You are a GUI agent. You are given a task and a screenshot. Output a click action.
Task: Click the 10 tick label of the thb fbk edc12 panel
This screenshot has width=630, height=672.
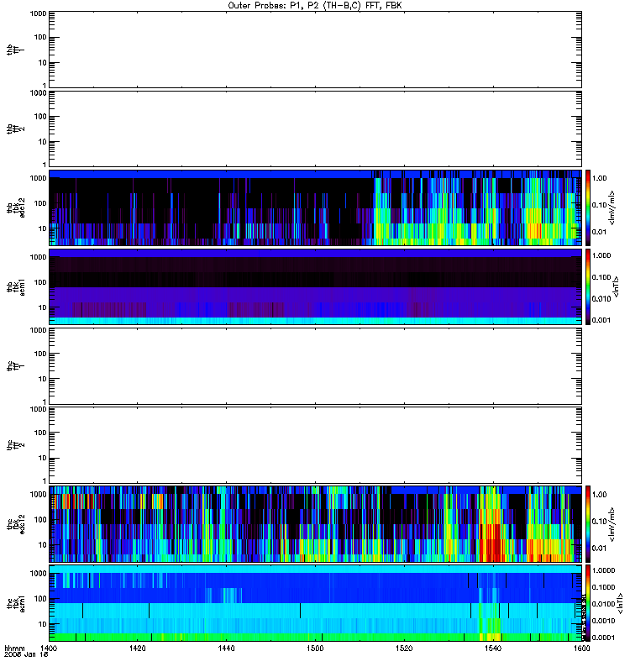pos(43,228)
